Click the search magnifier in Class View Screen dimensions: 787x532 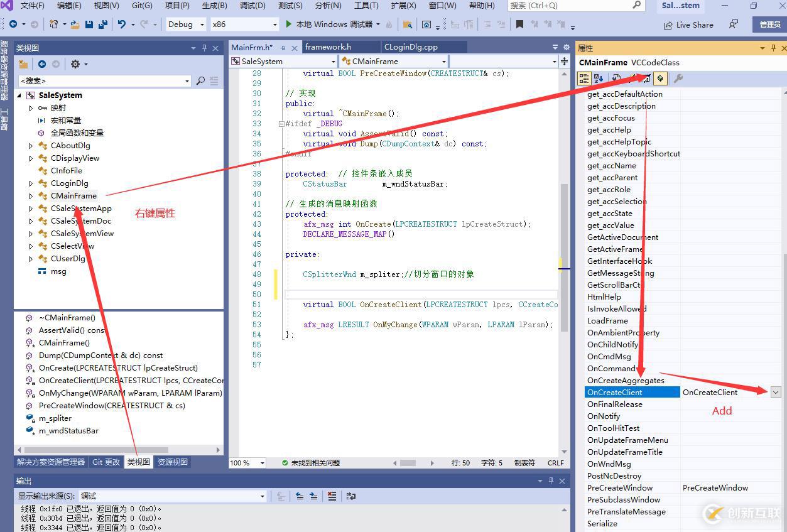tap(200, 81)
